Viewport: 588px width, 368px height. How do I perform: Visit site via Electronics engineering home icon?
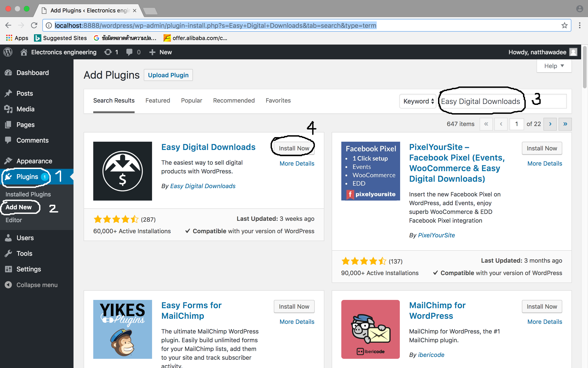[x=58, y=52]
